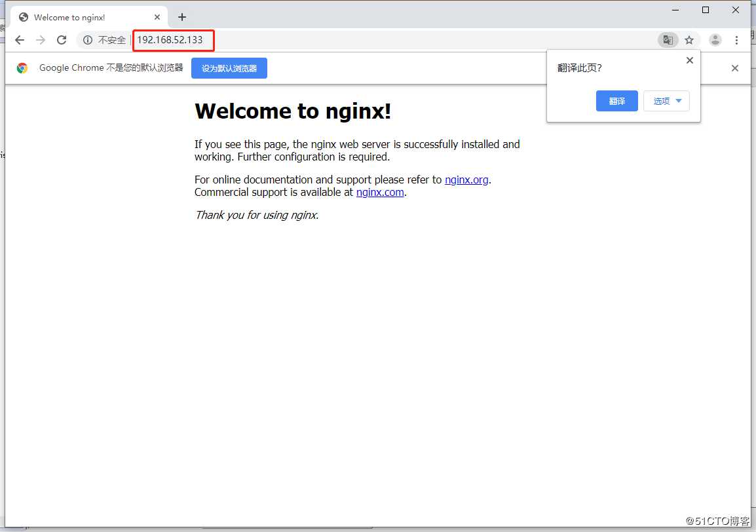This screenshot has width=756, height=532.
Task: Maximize the Chrome window
Action: 706,10
